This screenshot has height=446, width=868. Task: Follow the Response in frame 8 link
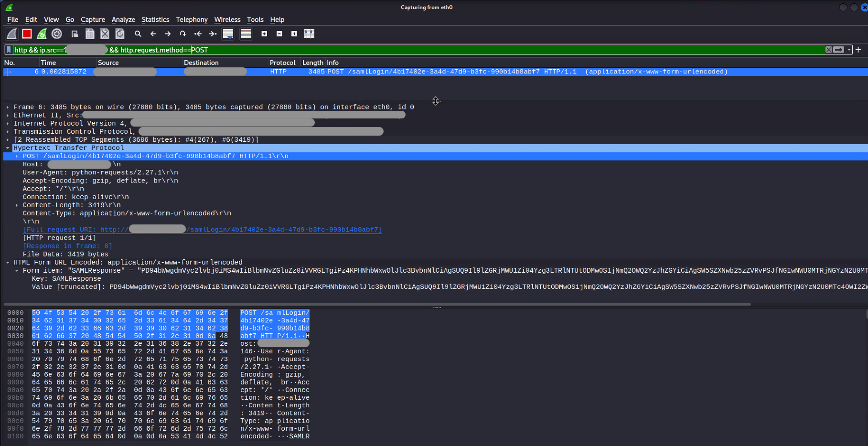(67, 246)
